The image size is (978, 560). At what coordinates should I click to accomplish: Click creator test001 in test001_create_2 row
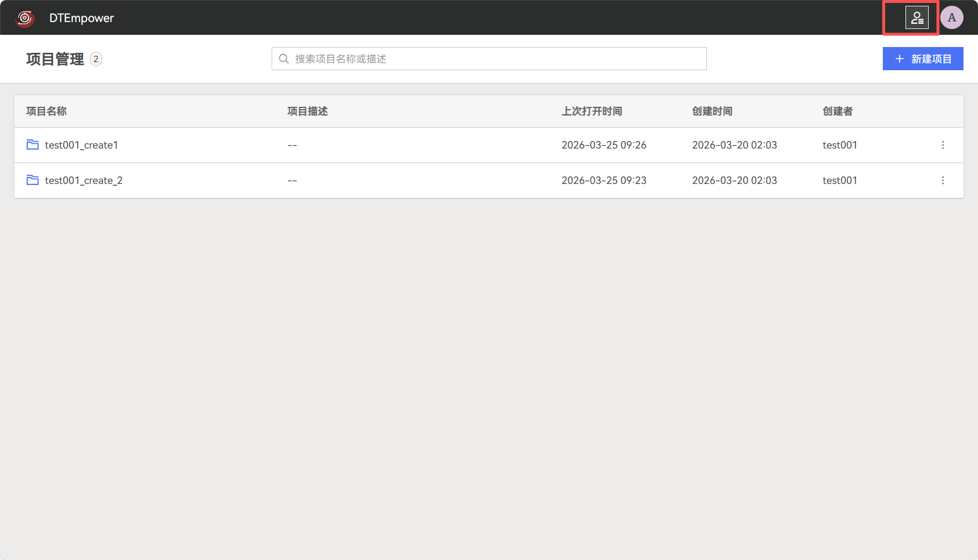point(840,180)
